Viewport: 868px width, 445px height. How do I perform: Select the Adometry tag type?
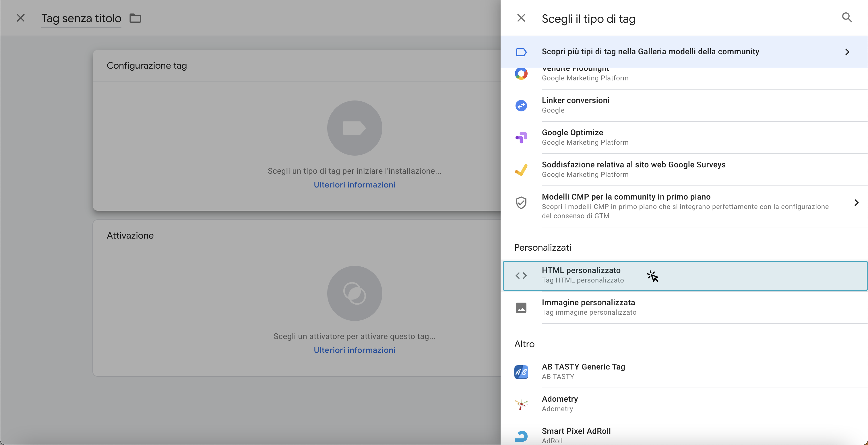(684, 404)
